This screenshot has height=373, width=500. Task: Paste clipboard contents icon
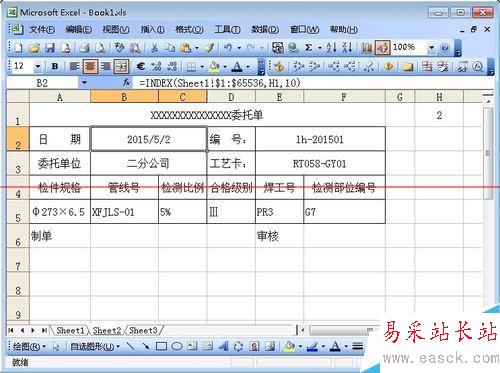(185, 48)
